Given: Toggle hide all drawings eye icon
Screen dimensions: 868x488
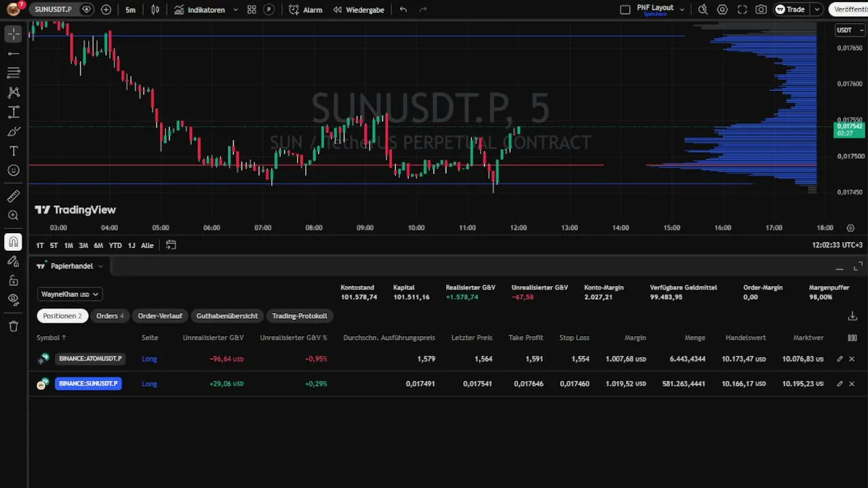Looking at the screenshot, I should [x=14, y=300].
